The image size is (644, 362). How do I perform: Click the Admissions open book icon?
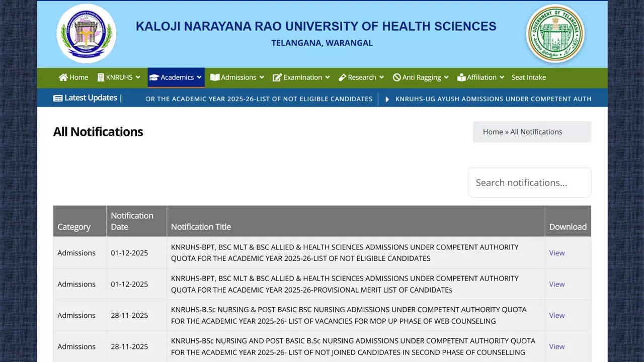[215, 77]
